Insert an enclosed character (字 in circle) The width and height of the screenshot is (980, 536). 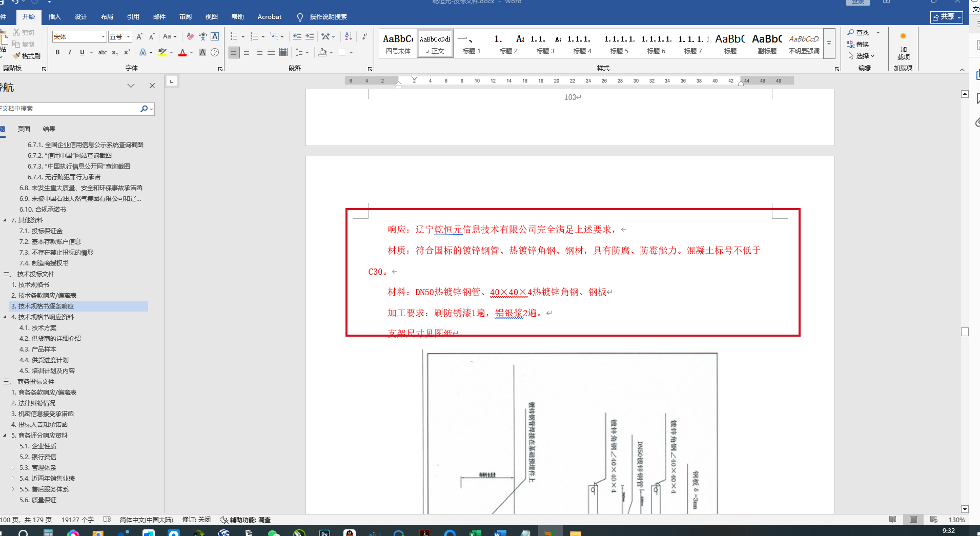(x=215, y=52)
